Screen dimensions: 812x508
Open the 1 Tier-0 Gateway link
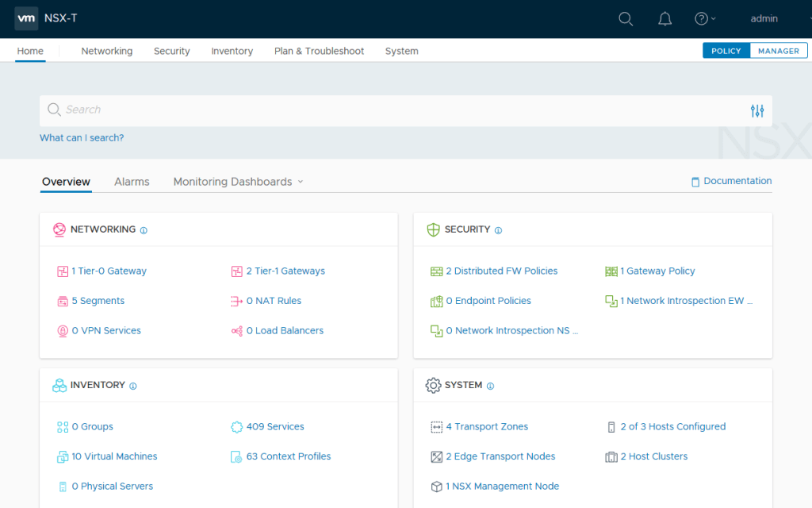click(x=109, y=271)
